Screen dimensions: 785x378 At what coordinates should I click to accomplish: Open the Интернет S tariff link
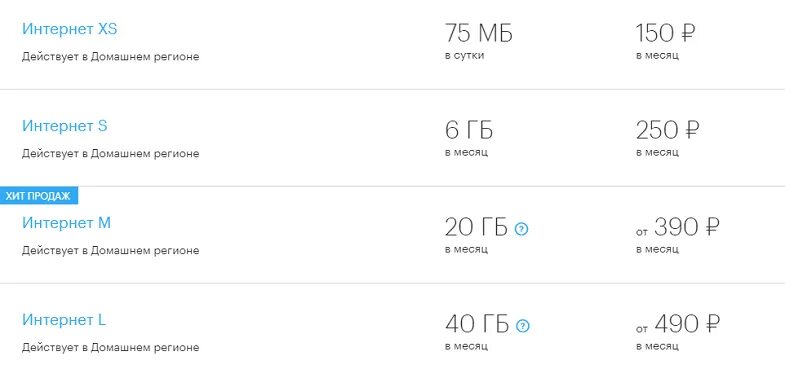(65, 126)
